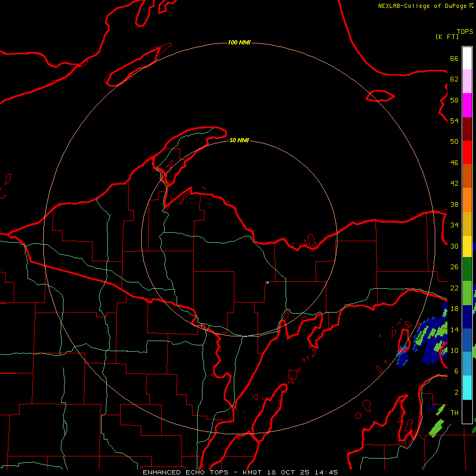Viewport: 476px width, 476px height.
Task: Select the light green legend swatch
Action: tap(467, 293)
